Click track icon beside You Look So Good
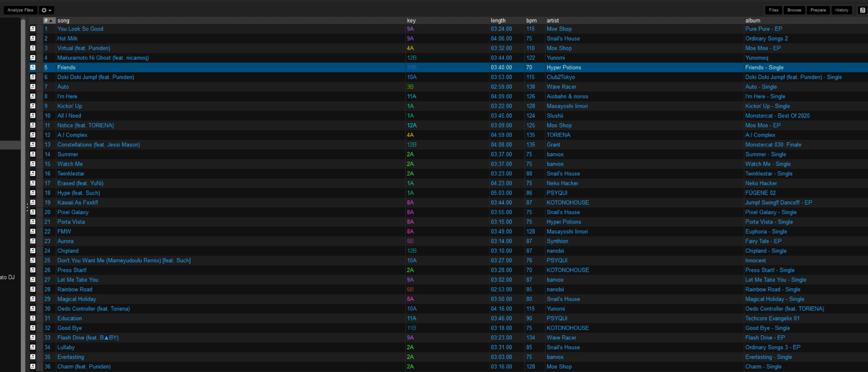This screenshot has height=372, width=868. point(33,29)
